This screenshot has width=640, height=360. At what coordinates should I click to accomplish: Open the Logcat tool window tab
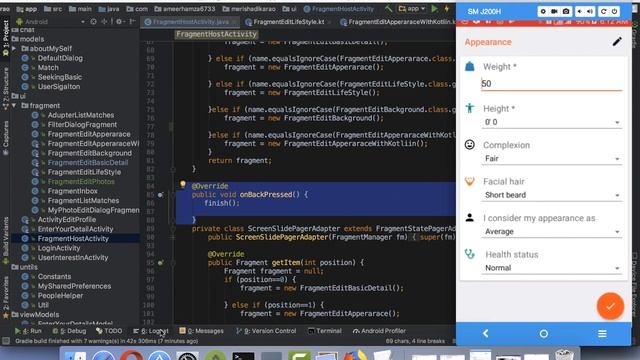click(151, 331)
